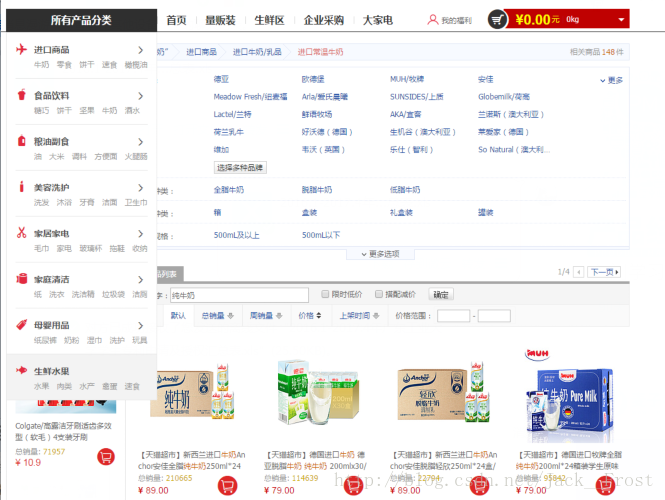The height and width of the screenshot is (500, 665).
Task: Click the lipstick icon for 美容洗护
Action: (x=21, y=186)
